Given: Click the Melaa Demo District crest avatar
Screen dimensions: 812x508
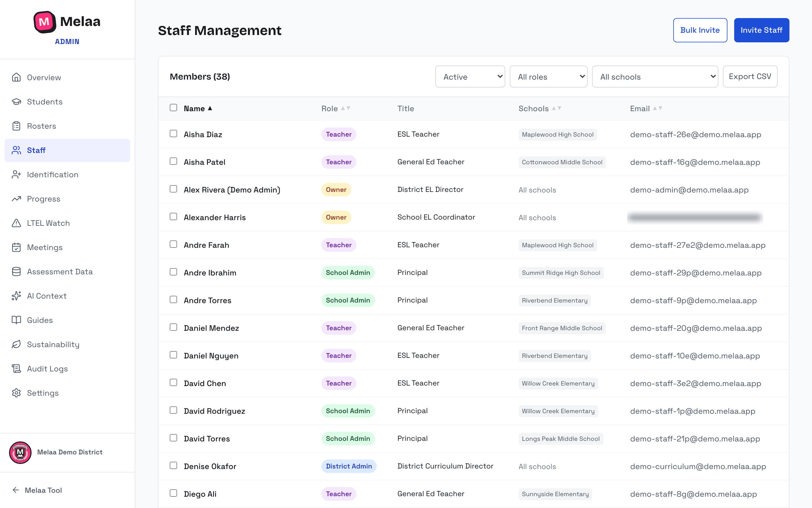Looking at the screenshot, I should (x=20, y=452).
